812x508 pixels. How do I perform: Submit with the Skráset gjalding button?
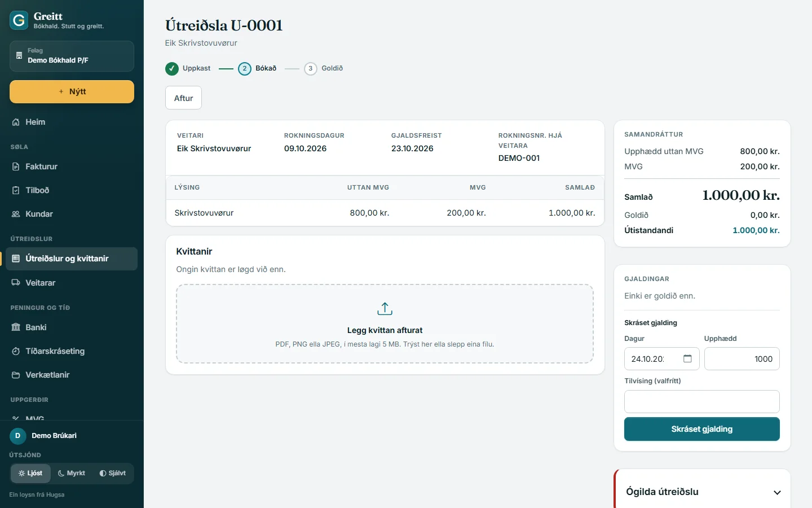point(702,429)
